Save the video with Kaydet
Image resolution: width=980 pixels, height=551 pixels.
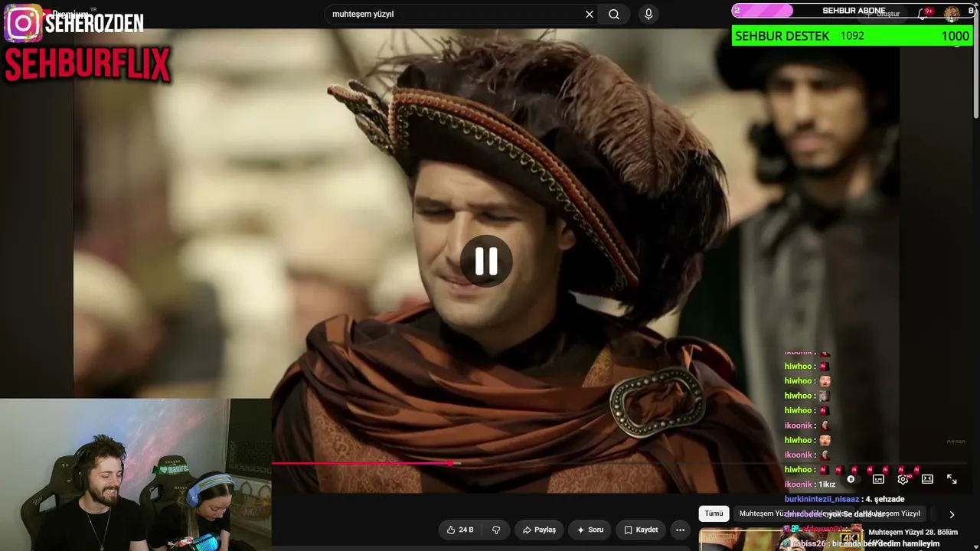pos(641,530)
